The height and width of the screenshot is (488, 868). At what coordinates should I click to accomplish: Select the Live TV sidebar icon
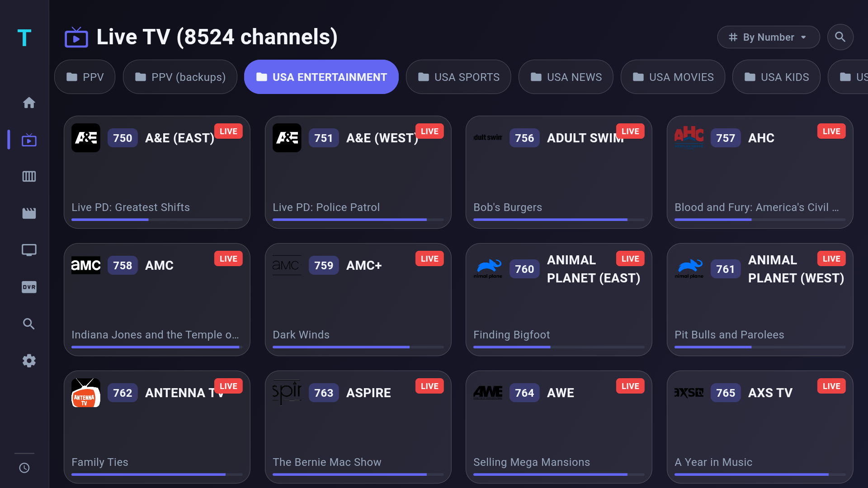29,140
